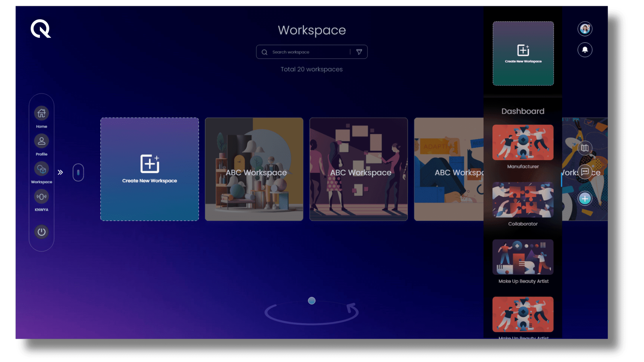Select the Collaborator dashboard thumbnail
This screenshot has height=362, width=644.
pyautogui.click(x=523, y=200)
